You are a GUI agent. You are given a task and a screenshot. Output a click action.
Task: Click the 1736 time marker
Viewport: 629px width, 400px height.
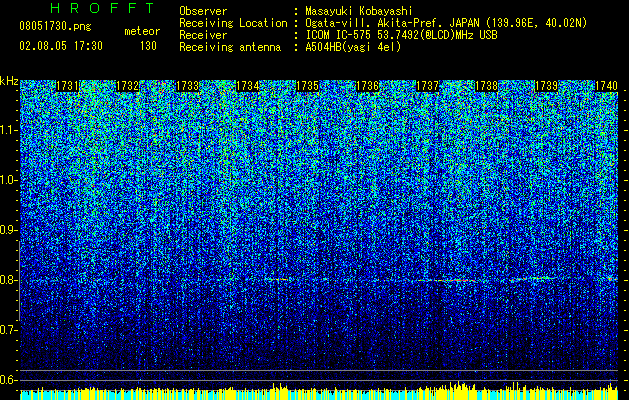tap(367, 86)
